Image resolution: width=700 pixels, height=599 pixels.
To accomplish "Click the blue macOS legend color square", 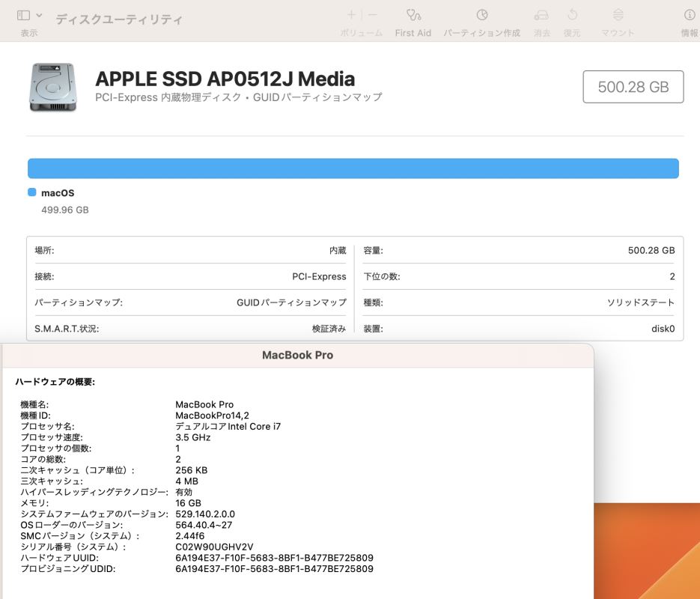I will 32,192.
